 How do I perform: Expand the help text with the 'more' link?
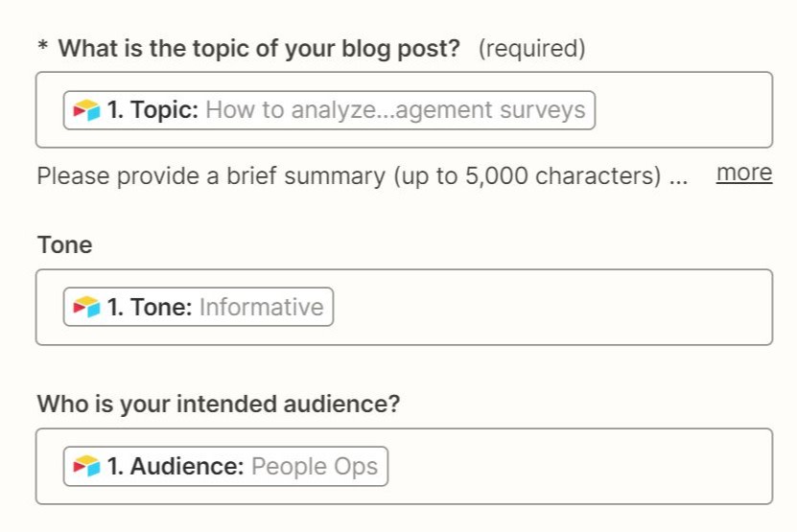743,173
